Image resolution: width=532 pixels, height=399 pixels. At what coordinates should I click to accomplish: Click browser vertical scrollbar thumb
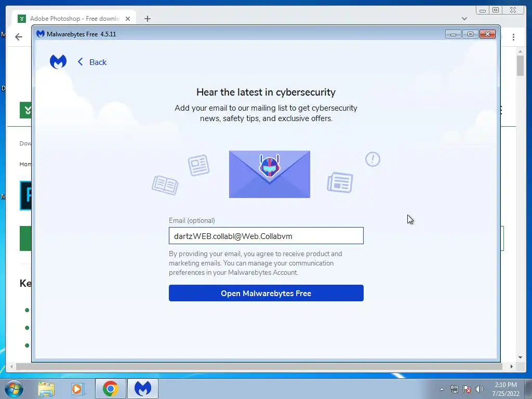click(x=520, y=65)
